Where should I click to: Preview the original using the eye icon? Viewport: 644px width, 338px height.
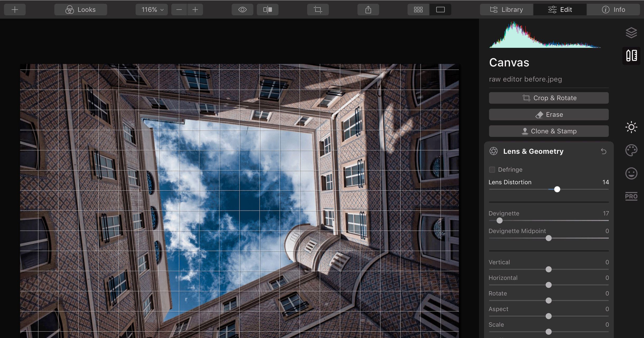click(242, 9)
